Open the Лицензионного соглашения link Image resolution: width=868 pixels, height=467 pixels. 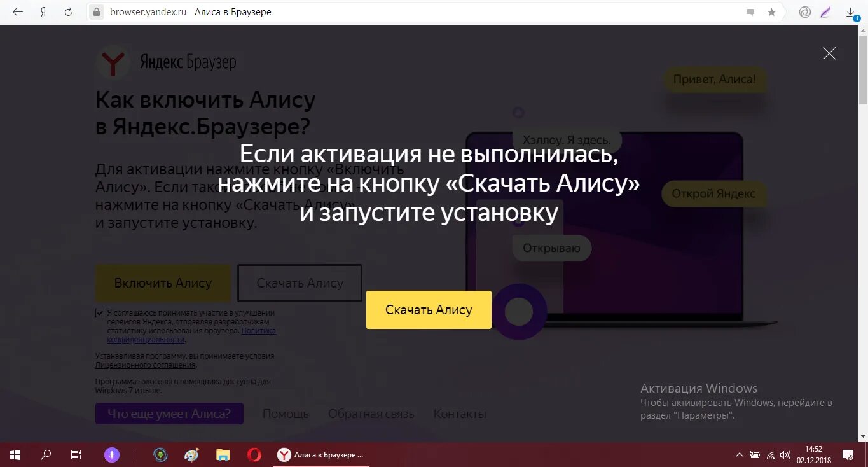coord(146,365)
